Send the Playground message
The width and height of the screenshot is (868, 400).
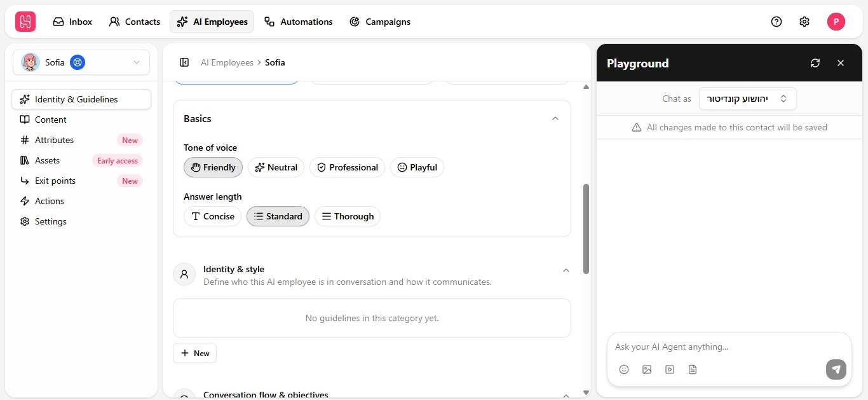[836, 369]
